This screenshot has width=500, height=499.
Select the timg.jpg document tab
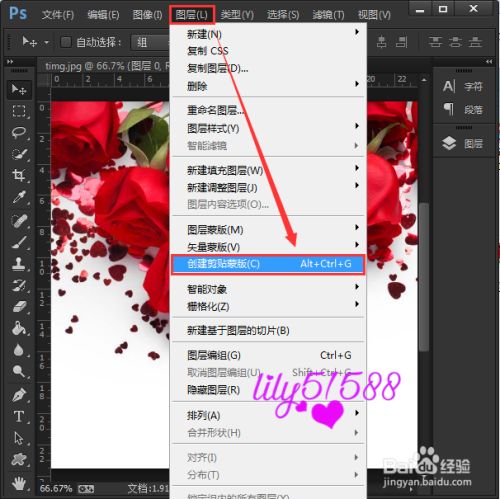[x=104, y=66]
